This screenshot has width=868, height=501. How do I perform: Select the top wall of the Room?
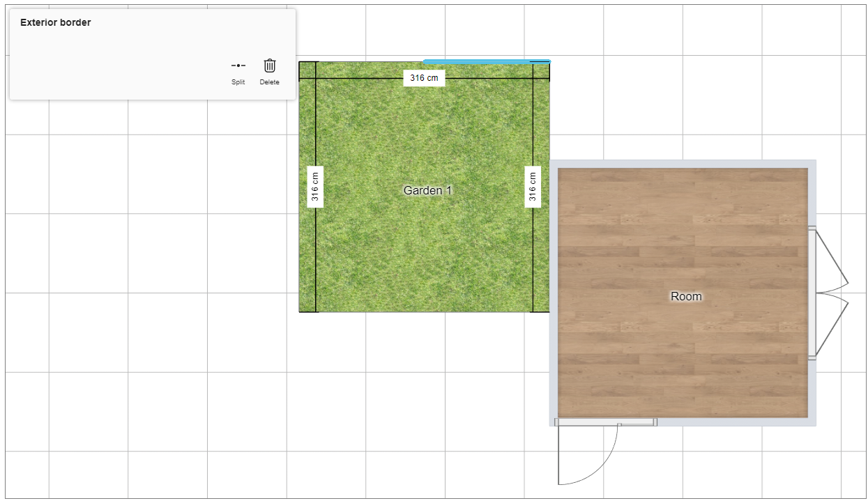(x=683, y=164)
